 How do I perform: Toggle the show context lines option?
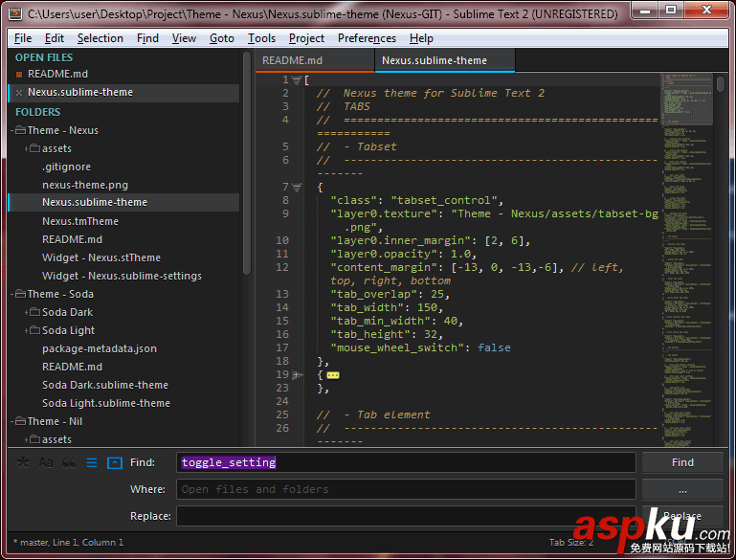point(92,462)
